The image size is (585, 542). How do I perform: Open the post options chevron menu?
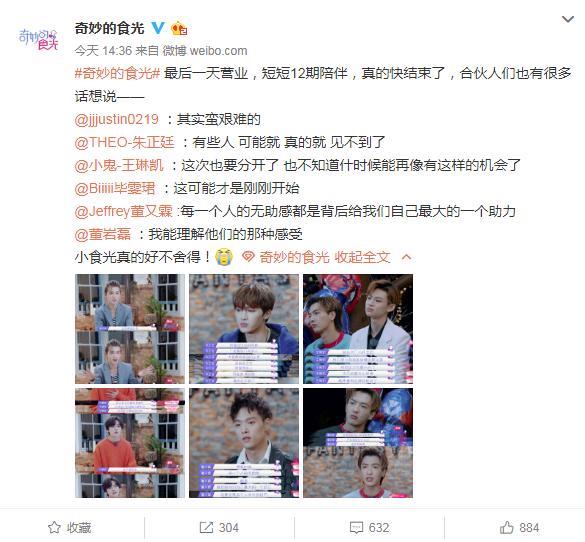[x=568, y=19]
